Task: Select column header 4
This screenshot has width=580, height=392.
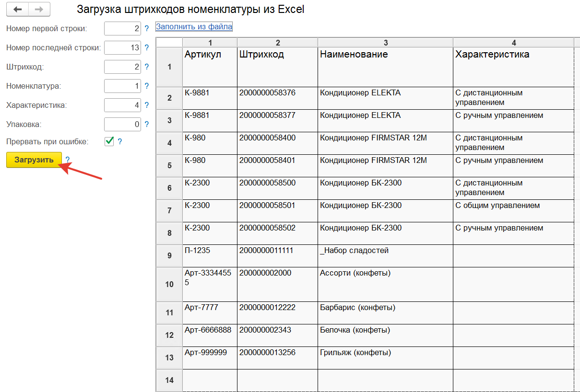Action: coord(514,43)
